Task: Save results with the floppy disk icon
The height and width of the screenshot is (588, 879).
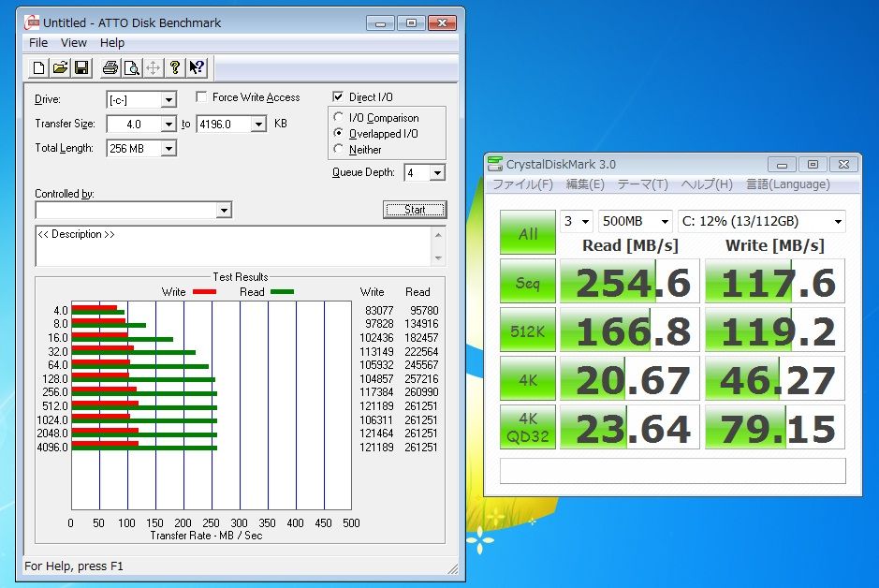Action: point(81,68)
